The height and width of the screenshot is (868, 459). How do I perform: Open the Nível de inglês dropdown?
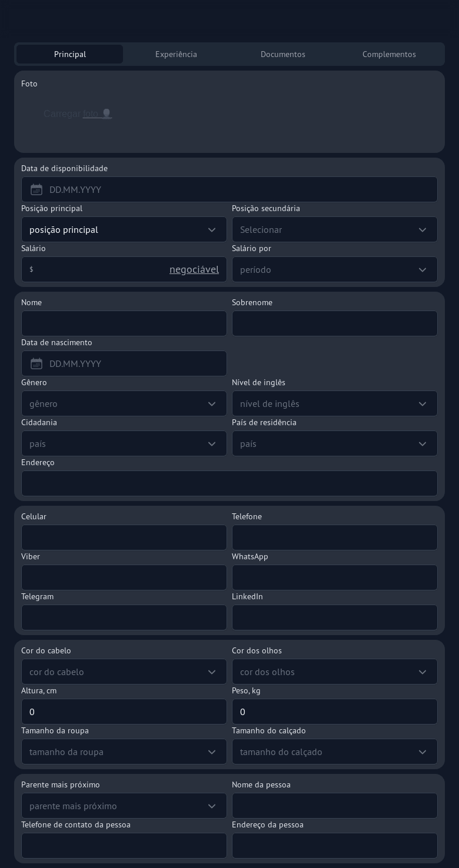click(x=334, y=403)
